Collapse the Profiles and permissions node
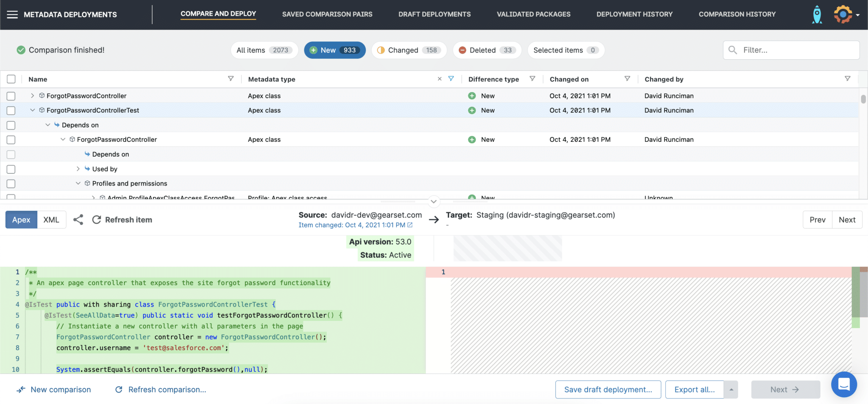Screen dimensions: 868x404 pyautogui.click(x=78, y=183)
